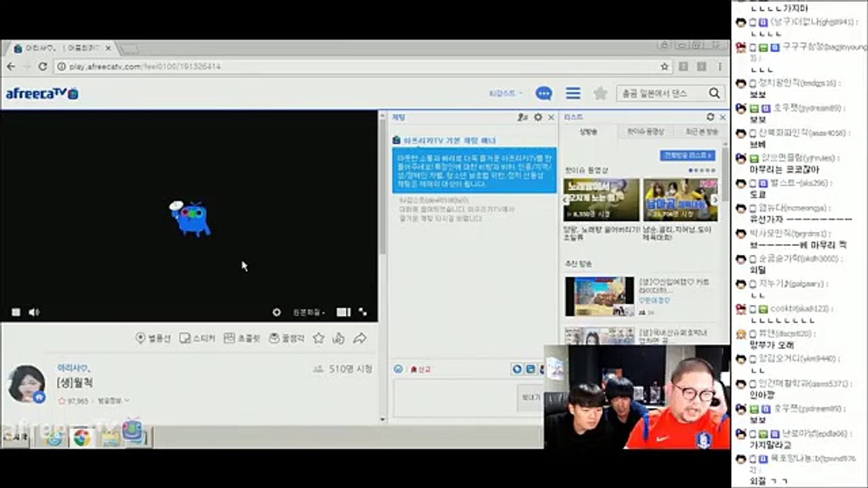
Task: Open first recommended broadcast thumbnail
Action: pos(599,296)
